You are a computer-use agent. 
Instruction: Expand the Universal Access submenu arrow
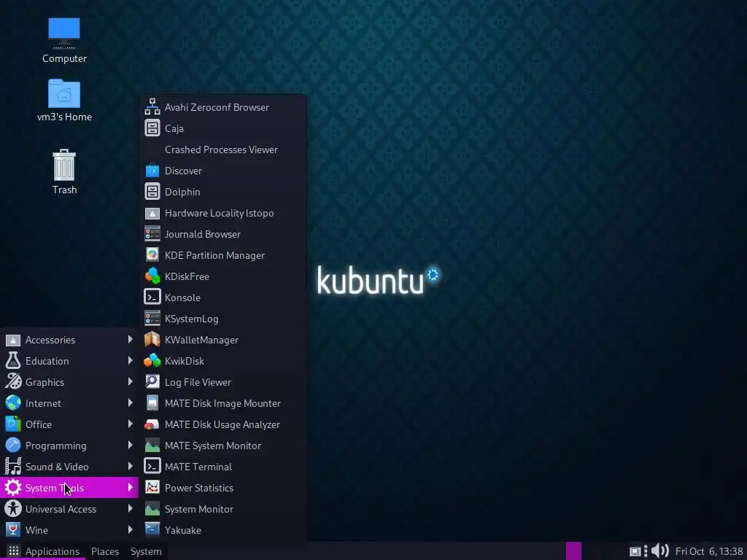pyautogui.click(x=130, y=508)
